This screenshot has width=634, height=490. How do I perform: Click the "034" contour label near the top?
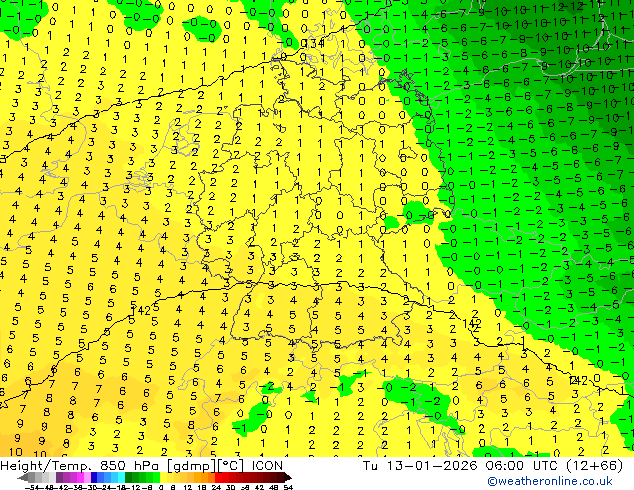click(x=312, y=43)
